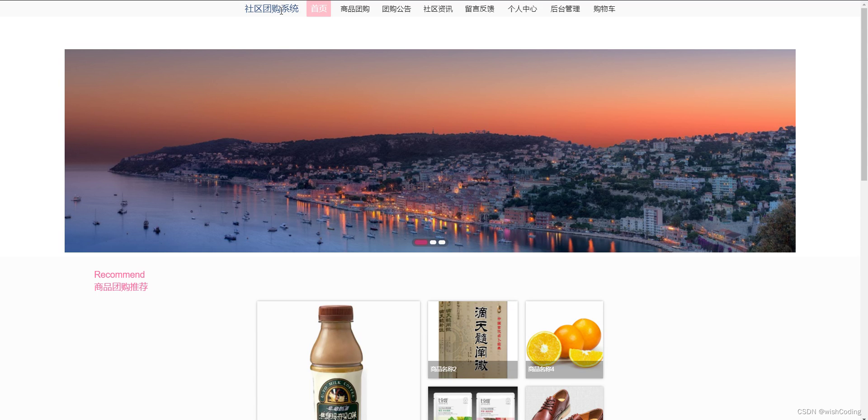Go to 个人中心 personal center
This screenshot has height=420, width=868.
pos(522,9)
